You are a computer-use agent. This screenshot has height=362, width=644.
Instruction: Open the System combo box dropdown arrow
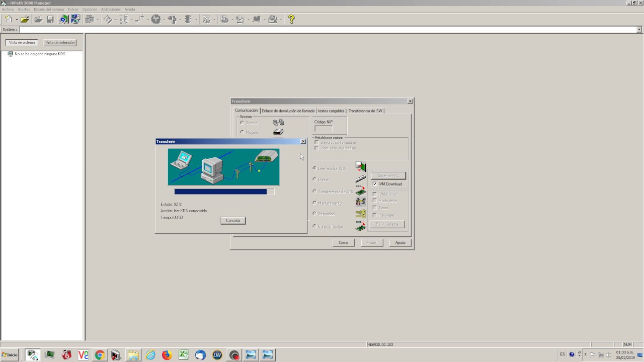click(639, 30)
